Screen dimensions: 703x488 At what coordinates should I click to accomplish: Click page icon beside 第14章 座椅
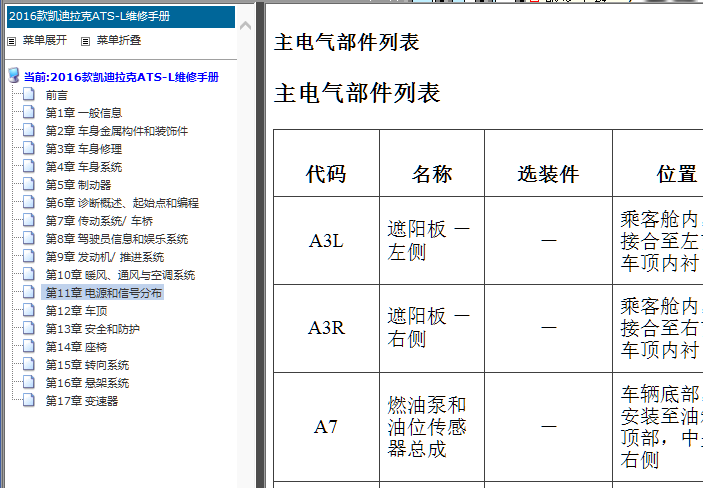click(29, 345)
